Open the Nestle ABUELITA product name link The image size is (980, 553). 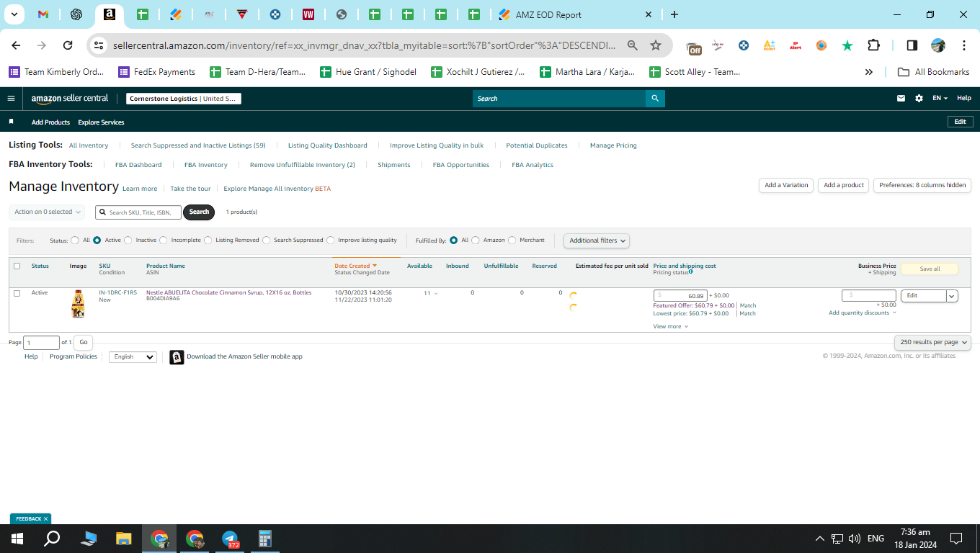(x=229, y=293)
